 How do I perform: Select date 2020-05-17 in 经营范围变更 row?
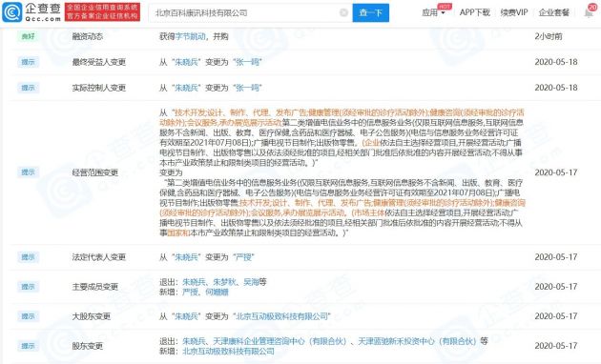coord(556,172)
